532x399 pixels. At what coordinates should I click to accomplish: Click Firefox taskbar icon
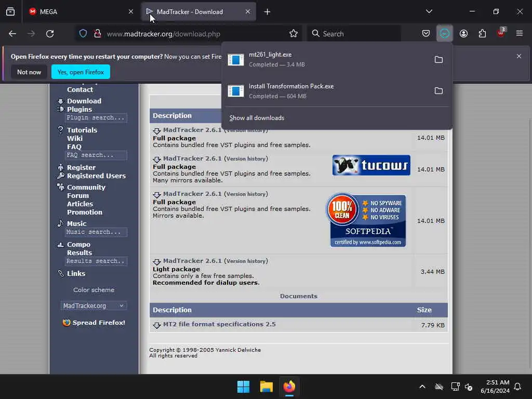pyautogui.click(x=289, y=387)
